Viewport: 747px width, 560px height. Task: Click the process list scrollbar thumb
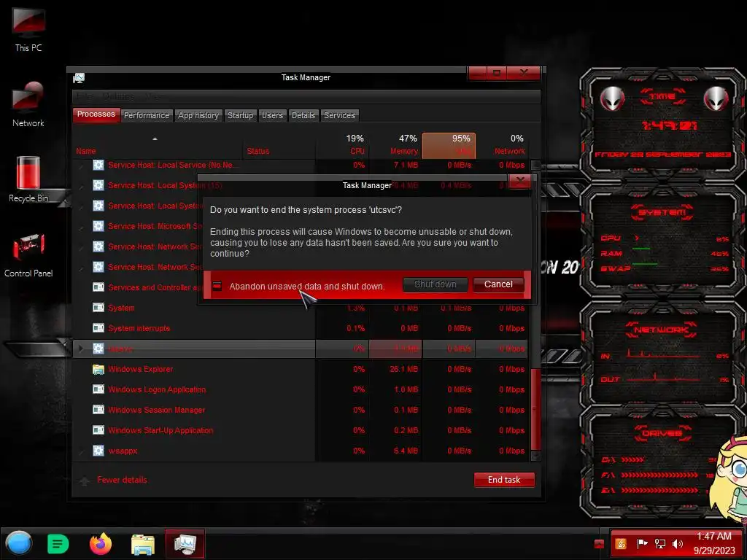coord(535,410)
